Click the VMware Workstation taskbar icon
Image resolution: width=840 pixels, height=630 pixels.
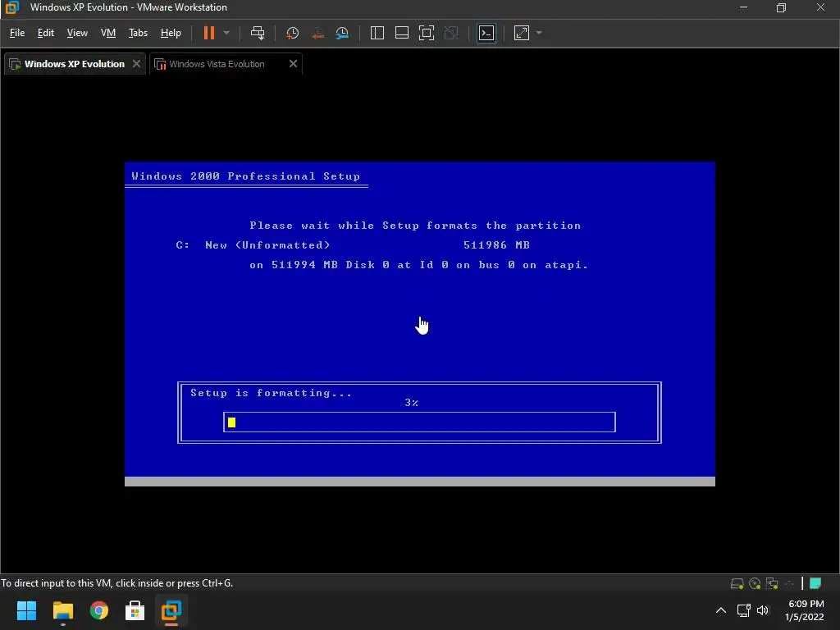coord(171,610)
